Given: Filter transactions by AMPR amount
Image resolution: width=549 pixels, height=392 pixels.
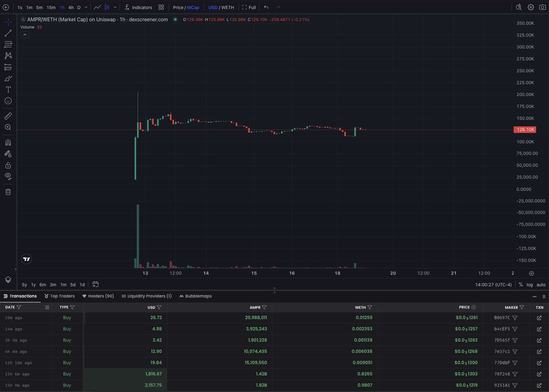Looking at the screenshot, I should click(264, 307).
